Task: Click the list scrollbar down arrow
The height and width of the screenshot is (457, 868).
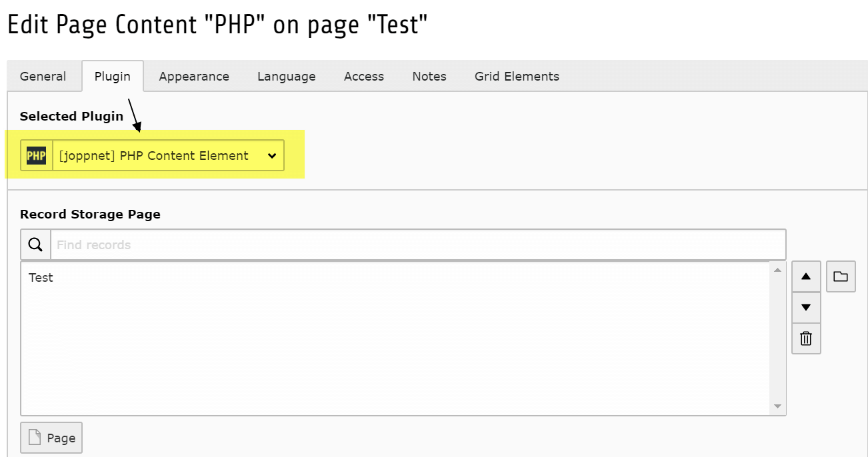Action: (x=777, y=406)
